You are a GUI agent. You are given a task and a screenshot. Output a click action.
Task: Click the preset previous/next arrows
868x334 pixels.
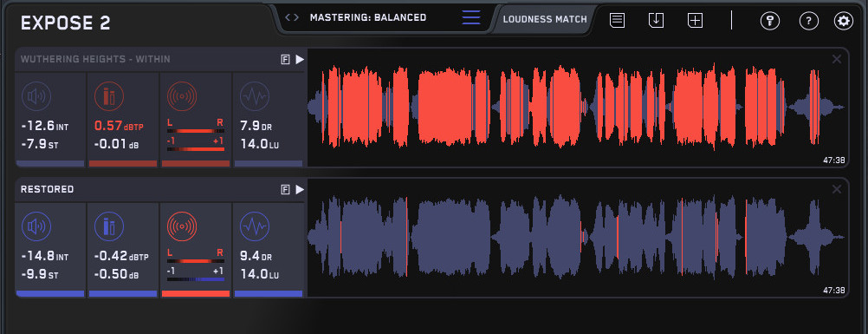(292, 17)
